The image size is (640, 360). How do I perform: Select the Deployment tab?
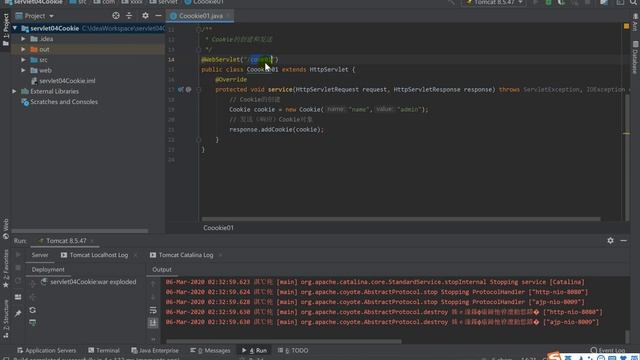[x=48, y=270]
